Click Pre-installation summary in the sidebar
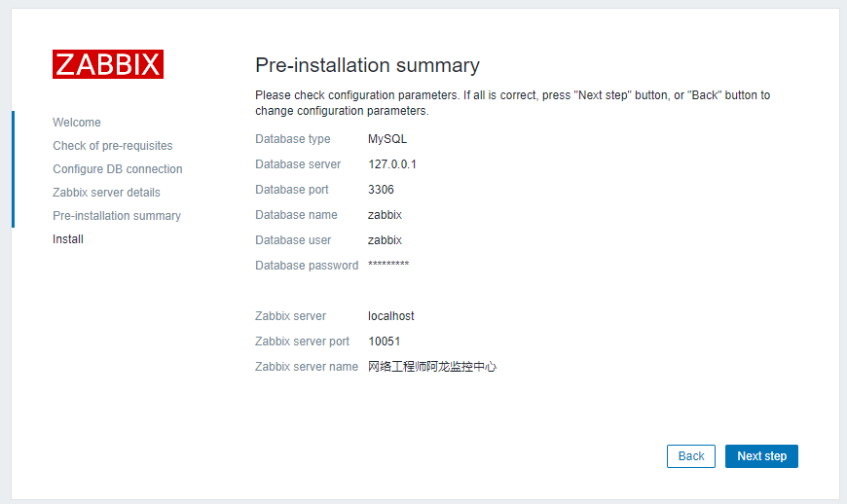847x504 pixels. [117, 216]
